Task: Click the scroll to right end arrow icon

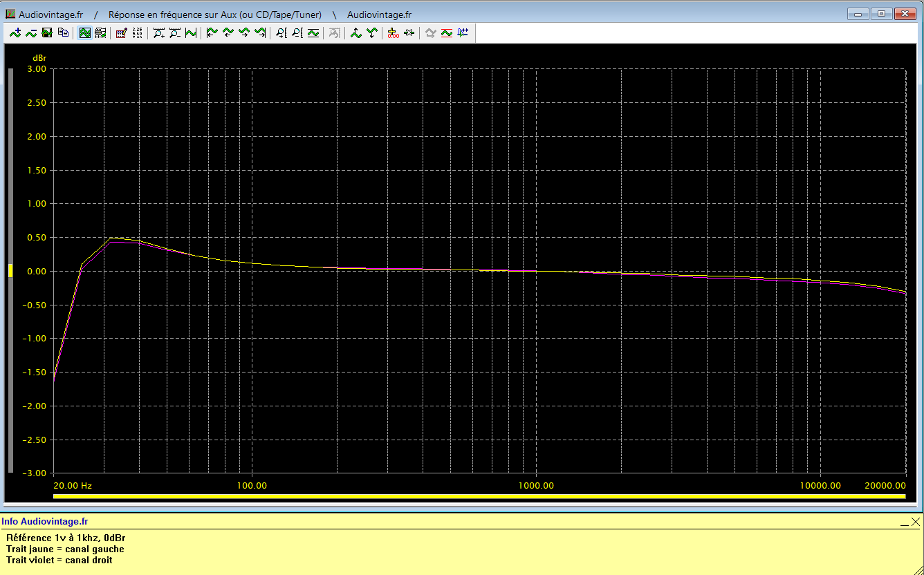Action: [260, 32]
